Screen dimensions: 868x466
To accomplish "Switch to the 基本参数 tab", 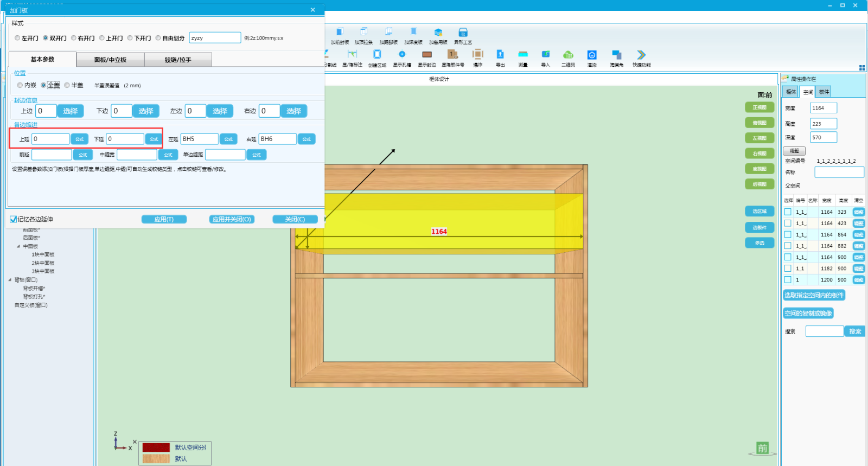I will coord(42,59).
